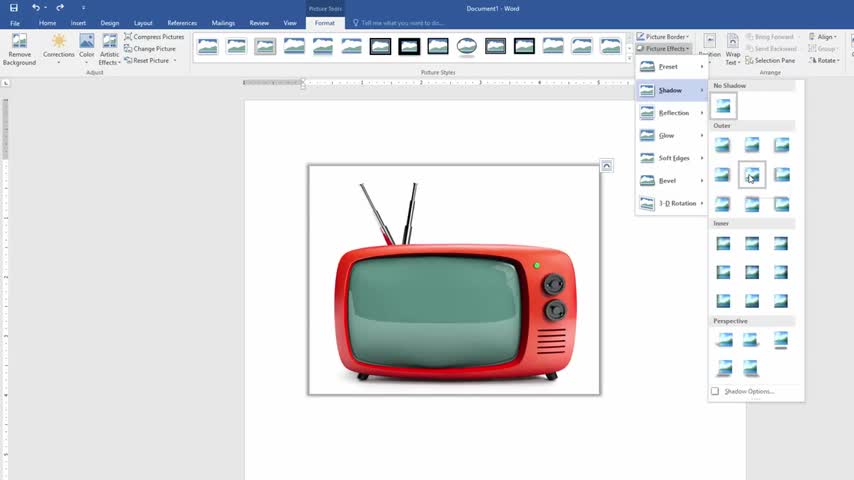Apply the first picture style in gallery
The width and height of the screenshot is (854, 480).
pos(208,46)
